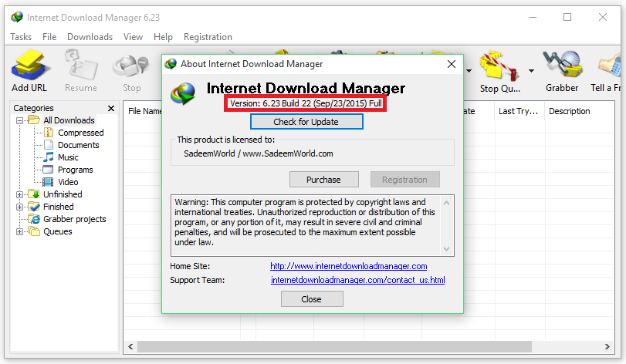Viewport: 626px width, 364px height.
Task: Select the Video category
Action: 68,182
